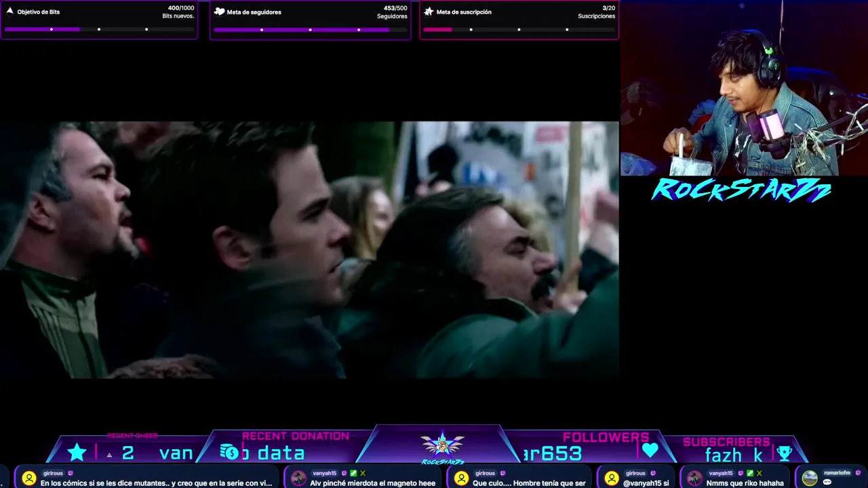The width and height of the screenshot is (868, 488).
Task: Click the 'FOLLOWERS' heading
Action: (606, 438)
